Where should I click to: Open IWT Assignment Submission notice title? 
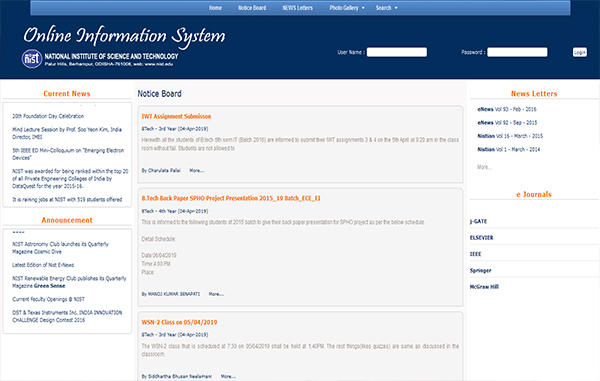point(176,116)
